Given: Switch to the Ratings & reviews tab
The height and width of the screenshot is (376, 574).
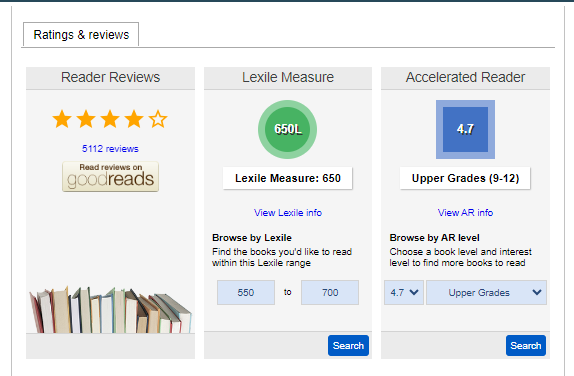Looking at the screenshot, I should pos(81,34).
